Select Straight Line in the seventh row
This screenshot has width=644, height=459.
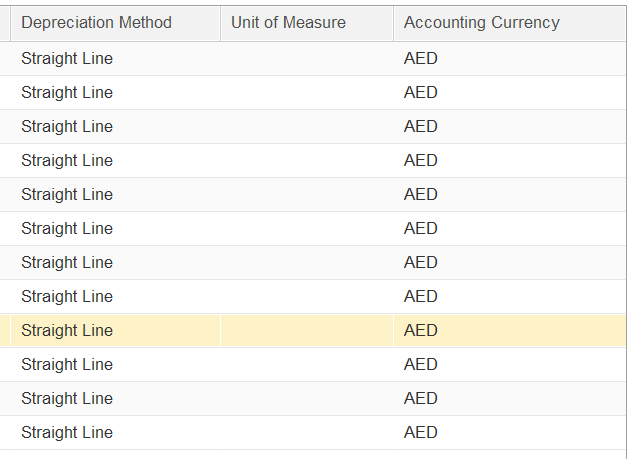pos(67,262)
